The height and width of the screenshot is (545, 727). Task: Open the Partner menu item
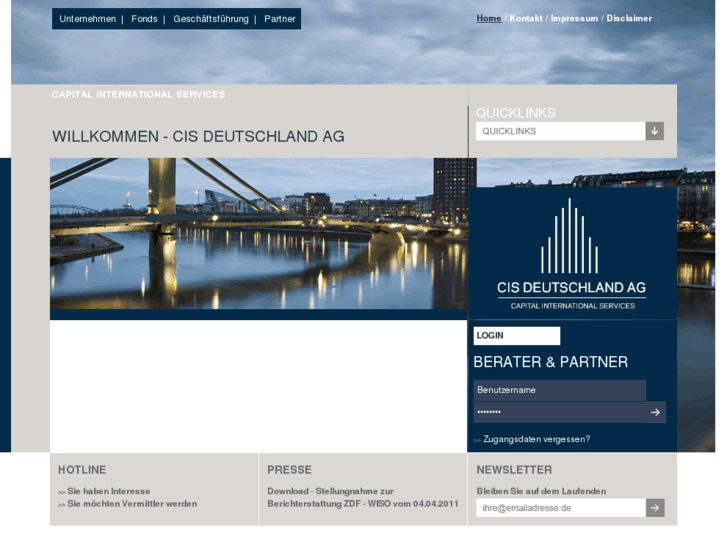click(280, 19)
